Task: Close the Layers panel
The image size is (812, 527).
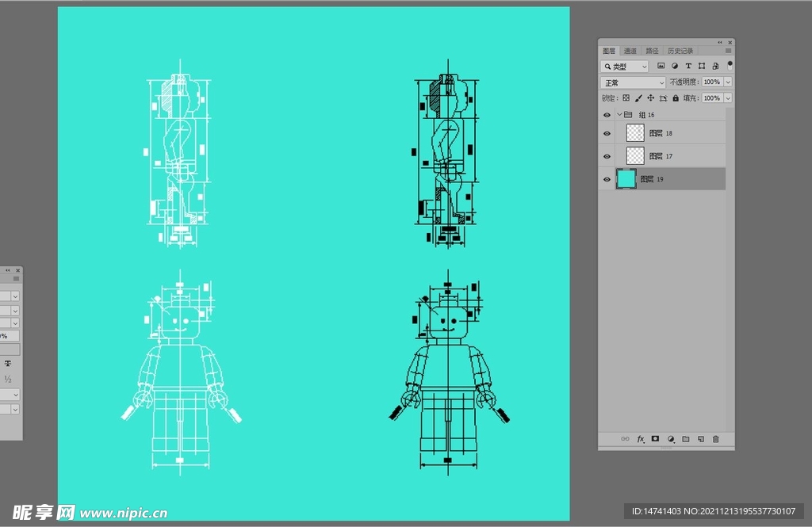Action: pos(730,43)
